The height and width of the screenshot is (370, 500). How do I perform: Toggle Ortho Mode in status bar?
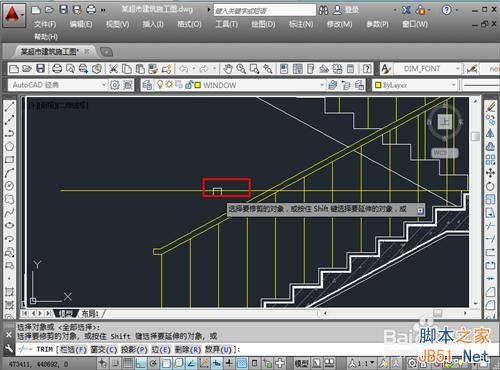(x=140, y=363)
